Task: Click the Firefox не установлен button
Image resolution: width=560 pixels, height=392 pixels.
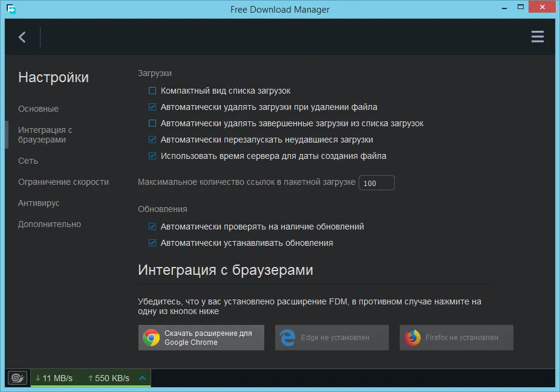Action: click(x=457, y=338)
